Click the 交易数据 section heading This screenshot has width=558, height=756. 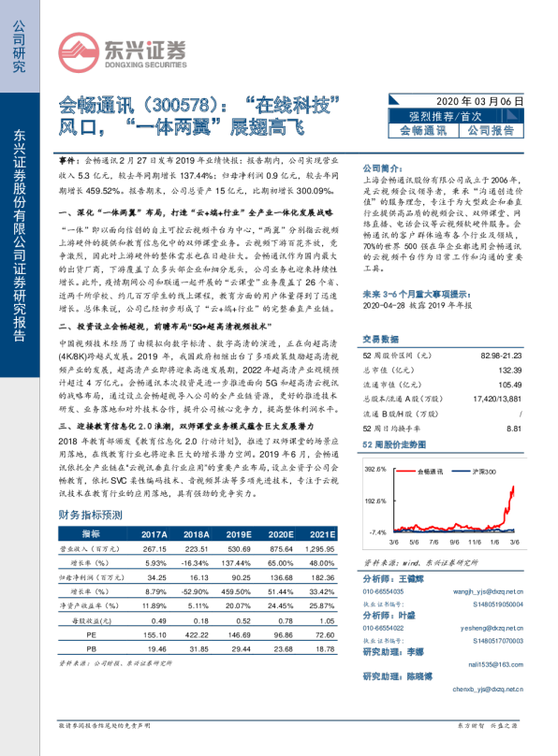380,339
